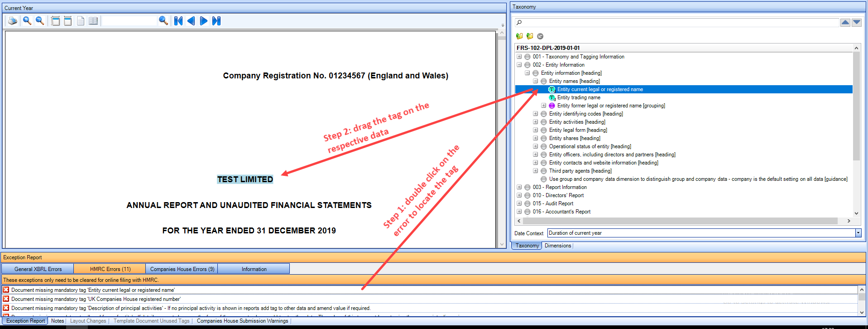868x329 pixels.
Task: Expand 001 - Taxonomy and Tagging Information
Action: [x=519, y=57]
